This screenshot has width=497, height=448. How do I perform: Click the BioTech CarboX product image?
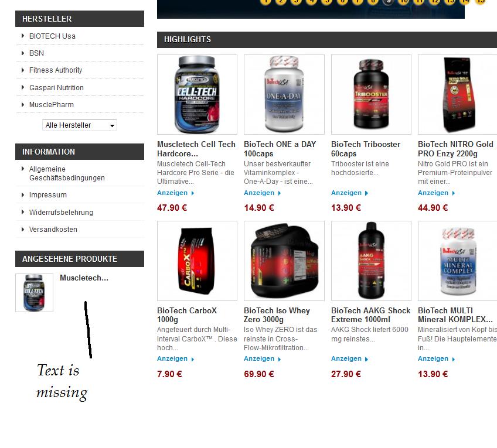(x=197, y=261)
